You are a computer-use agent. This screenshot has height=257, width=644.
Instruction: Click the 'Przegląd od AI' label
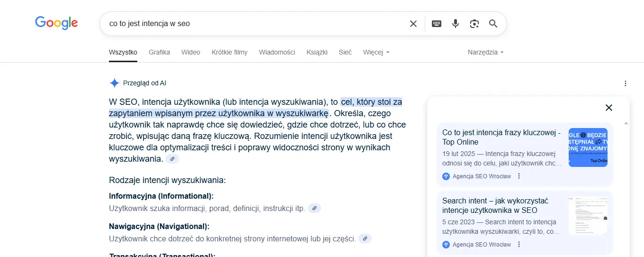pyautogui.click(x=144, y=83)
